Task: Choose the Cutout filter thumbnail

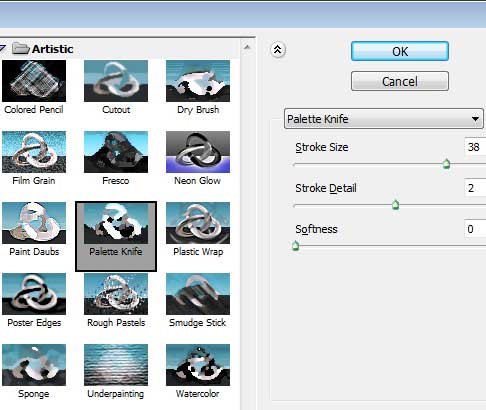Action: click(116, 81)
